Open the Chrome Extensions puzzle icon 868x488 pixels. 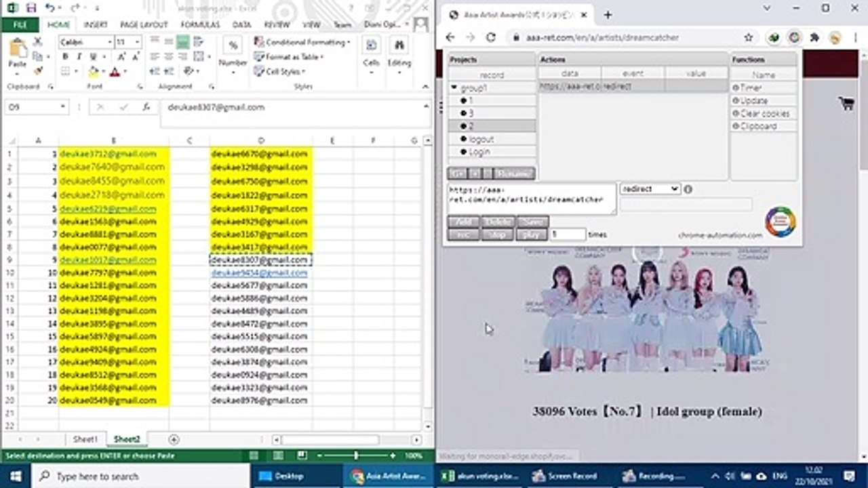815,37
